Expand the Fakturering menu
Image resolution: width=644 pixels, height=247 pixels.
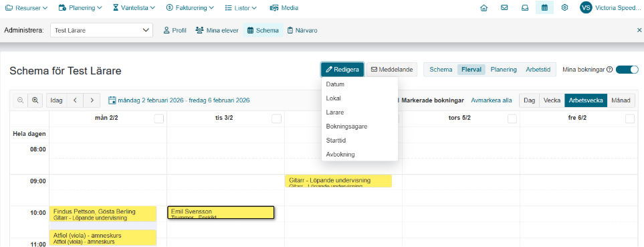point(190,8)
